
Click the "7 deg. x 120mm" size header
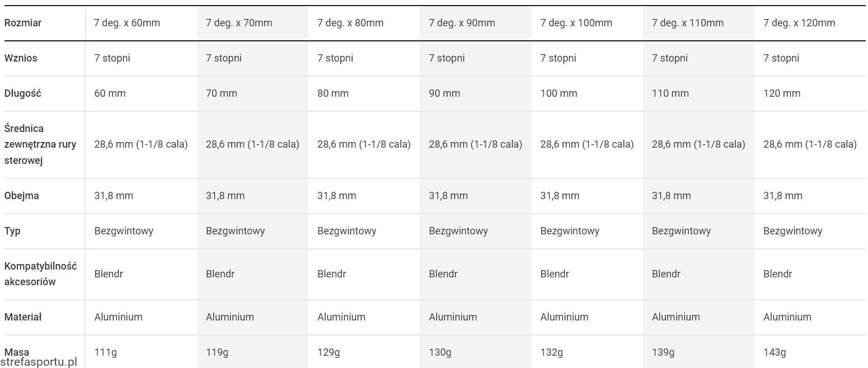point(799,23)
